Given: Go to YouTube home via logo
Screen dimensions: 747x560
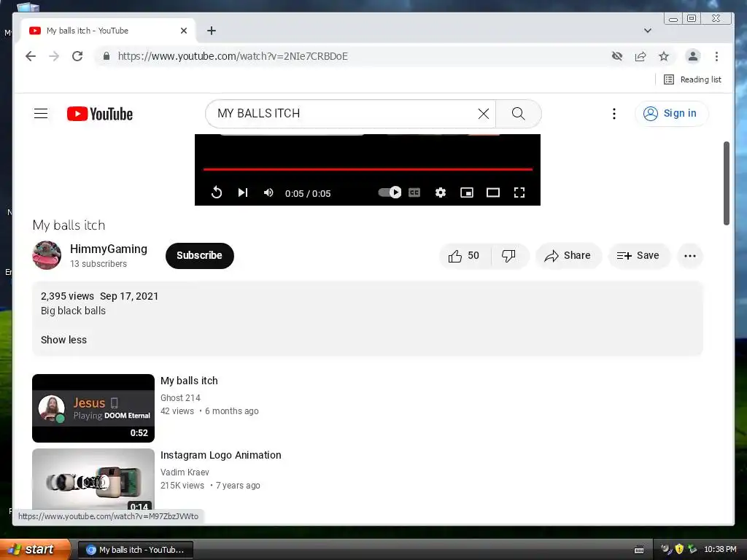Looking at the screenshot, I should 100,114.
